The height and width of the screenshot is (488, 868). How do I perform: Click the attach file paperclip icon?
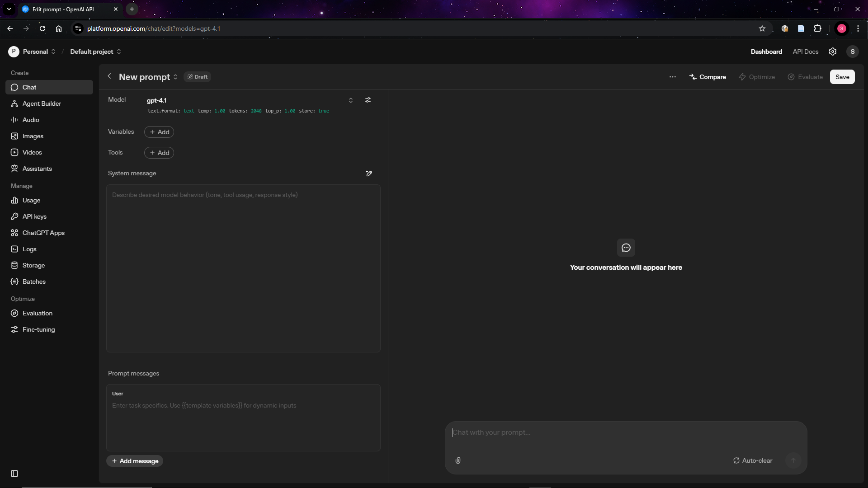point(458,460)
